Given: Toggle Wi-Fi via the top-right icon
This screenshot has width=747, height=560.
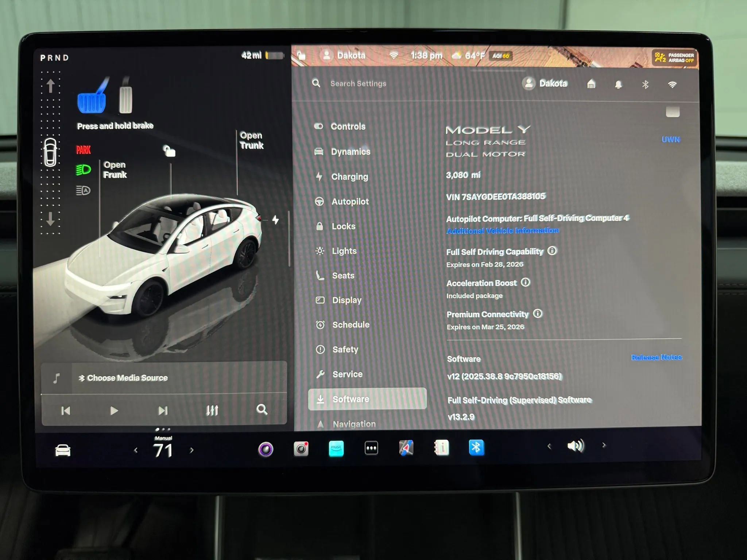Looking at the screenshot, I should [x=672, y=84].
